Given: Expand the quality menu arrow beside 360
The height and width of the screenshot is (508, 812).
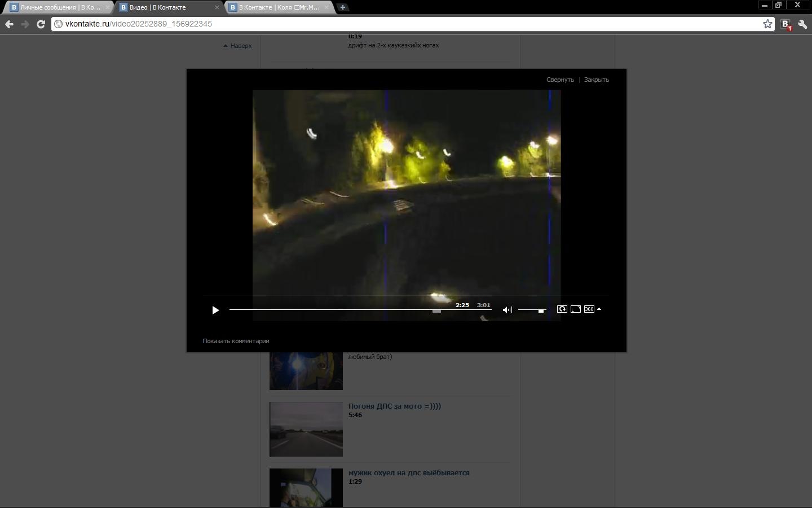Looking at the screenshot, I should [x=599, y=309].
